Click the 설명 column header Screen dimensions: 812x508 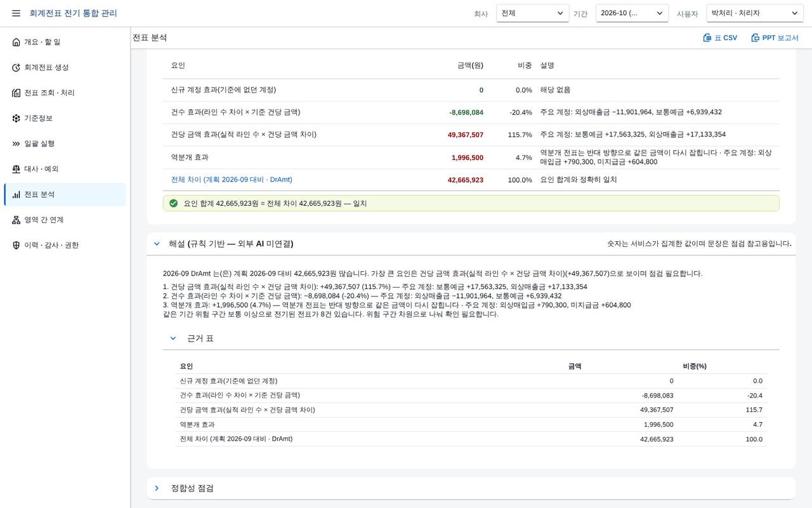[547, 65]
